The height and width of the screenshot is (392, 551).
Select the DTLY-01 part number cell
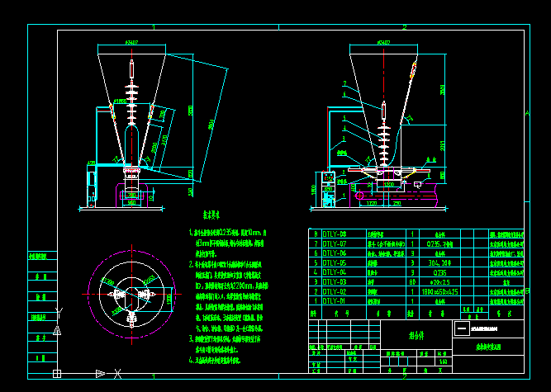click(x=334, y=301)
